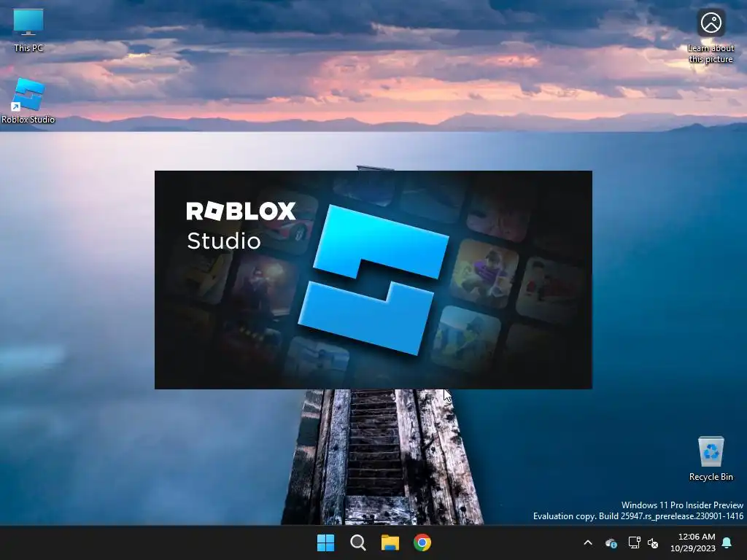This screenshot has height=560, width=747.
Task: Launch Google Chrome from the taskbar
Action: tap(422, 542)
